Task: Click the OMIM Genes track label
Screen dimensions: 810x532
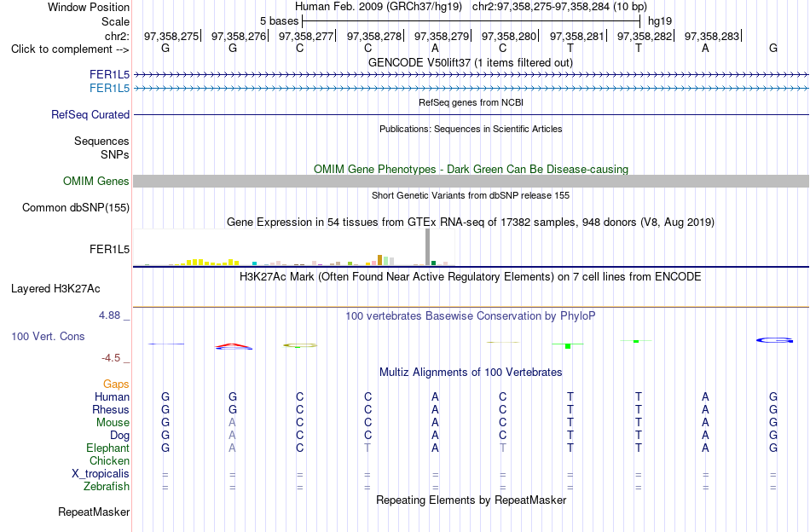Action: 96,182
